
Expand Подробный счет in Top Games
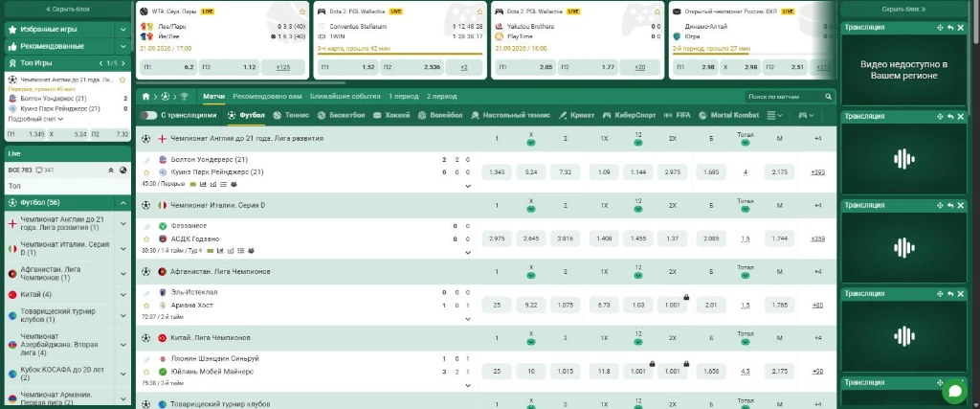35,119
